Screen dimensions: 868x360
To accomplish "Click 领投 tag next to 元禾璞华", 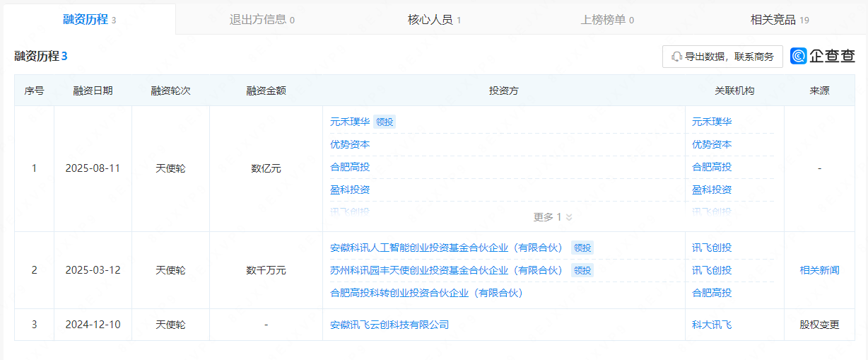I will (x=385, y=122).
